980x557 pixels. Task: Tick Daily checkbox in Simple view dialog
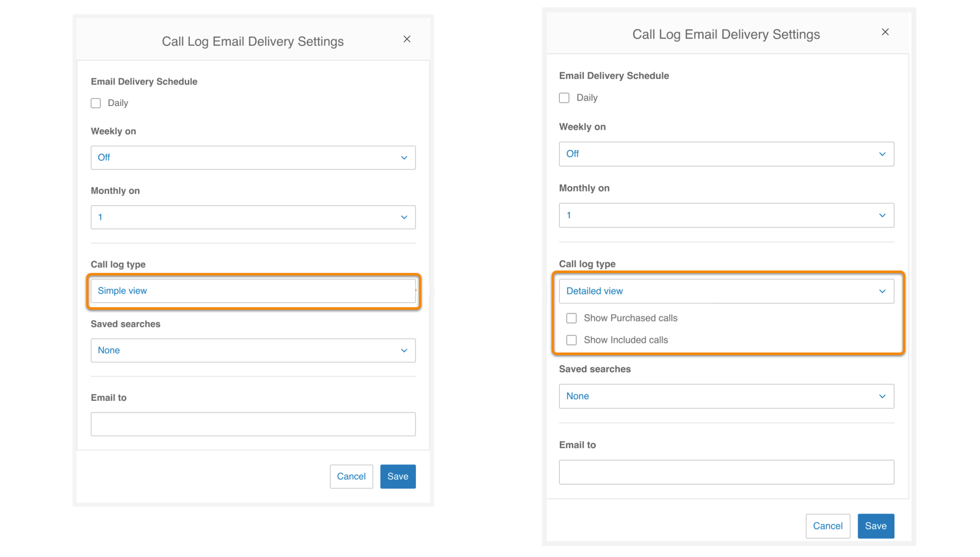coord(96,103)
